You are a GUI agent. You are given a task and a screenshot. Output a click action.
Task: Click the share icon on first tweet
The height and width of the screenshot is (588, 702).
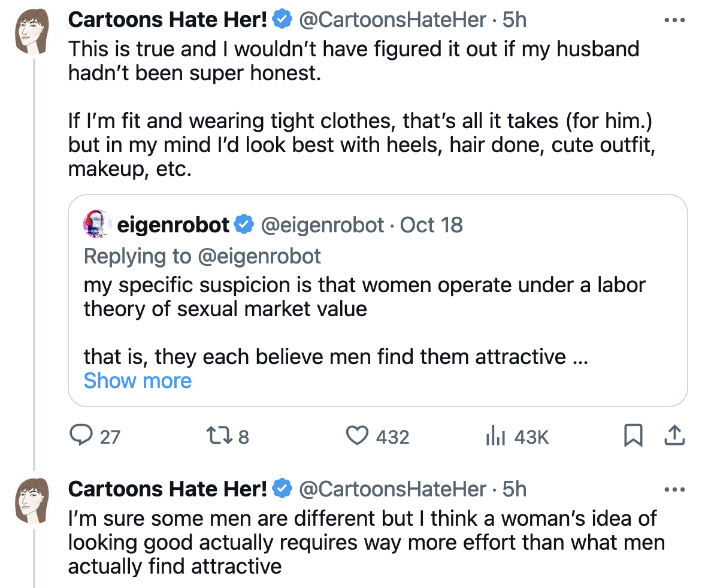674,436
